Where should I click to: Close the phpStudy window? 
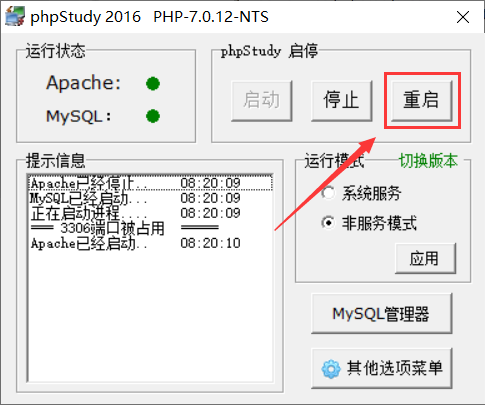pos(463,17)
